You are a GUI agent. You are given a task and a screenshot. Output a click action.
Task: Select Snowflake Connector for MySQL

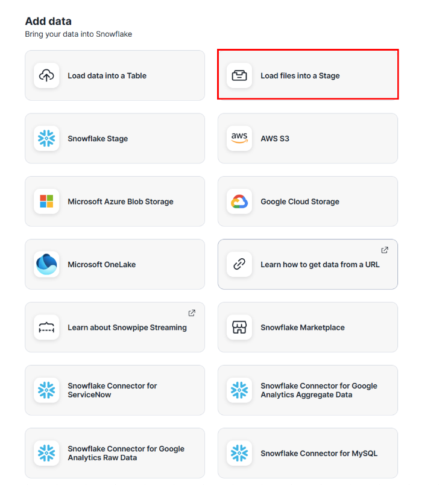(308, 453)
